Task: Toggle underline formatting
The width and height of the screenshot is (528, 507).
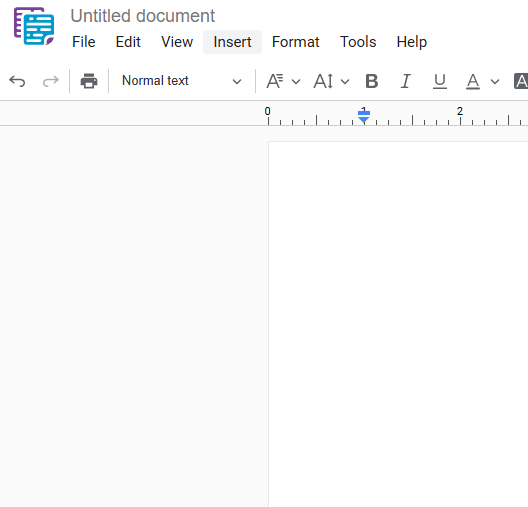Action: (439, 81)
